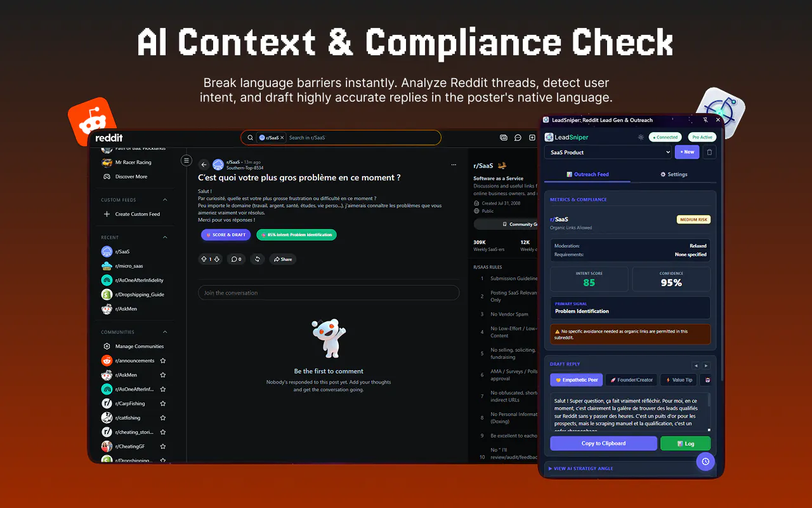Open the Reddit advertise icon
Image resolution: width=812 pixels, height=508 pixels.
pos(504,137)
